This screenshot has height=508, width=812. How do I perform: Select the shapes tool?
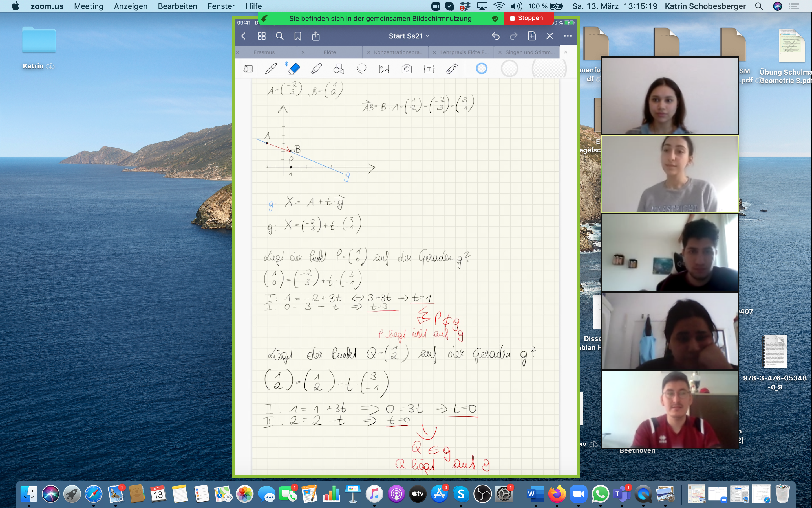(339, 69)
